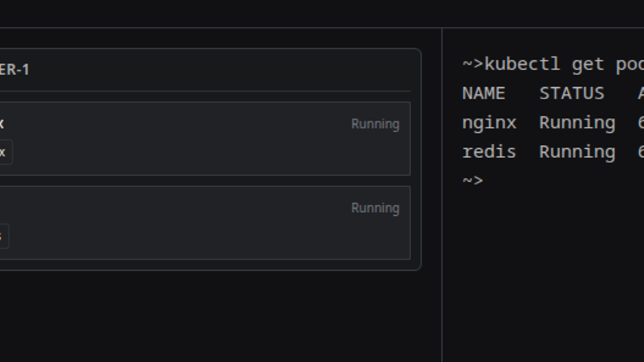The width and height of the screenshot is (644, 362).
Task: Click the gray container tag in first pod card
Action: 4,152
